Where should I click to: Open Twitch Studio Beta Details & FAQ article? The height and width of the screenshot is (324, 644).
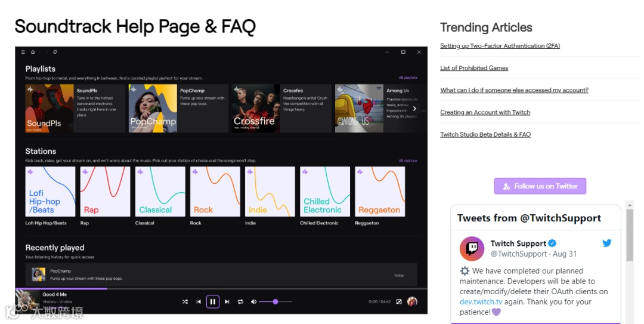pyautogui.click(x=485, y=134)
